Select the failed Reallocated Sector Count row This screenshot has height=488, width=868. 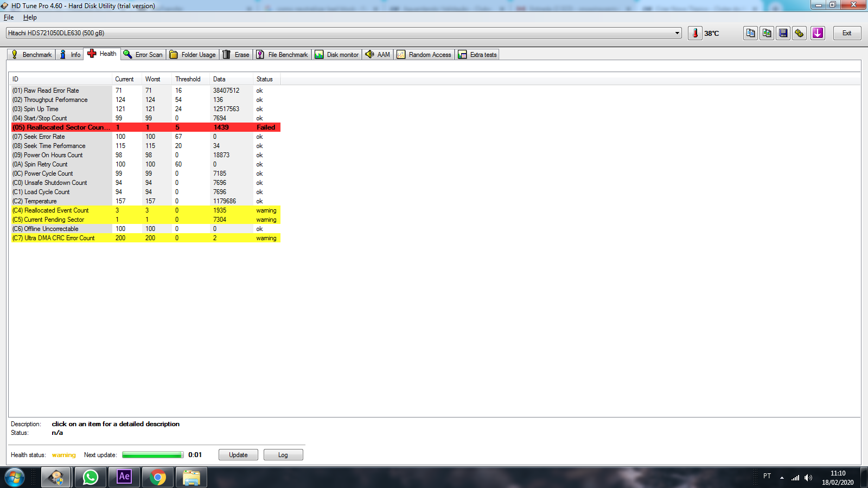pyautogui.click(x=146, y=127)
